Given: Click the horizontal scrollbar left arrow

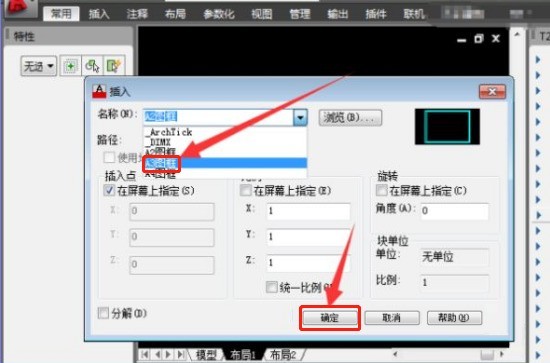Looking at the screenshot, I should tap(395, 354).
